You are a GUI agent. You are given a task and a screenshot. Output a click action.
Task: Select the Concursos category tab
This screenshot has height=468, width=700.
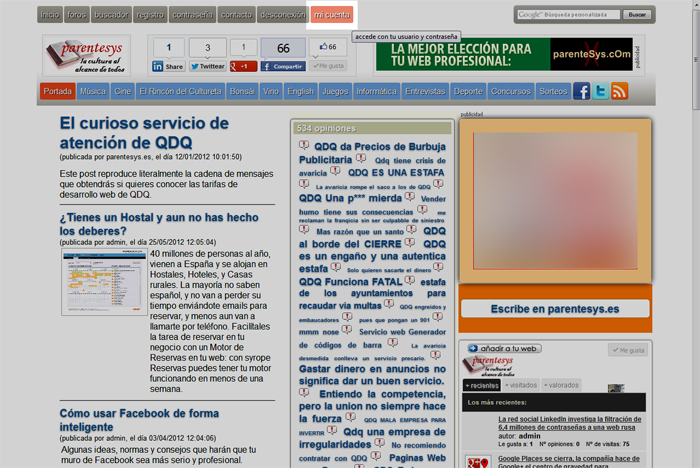click(x=511, y=91)
